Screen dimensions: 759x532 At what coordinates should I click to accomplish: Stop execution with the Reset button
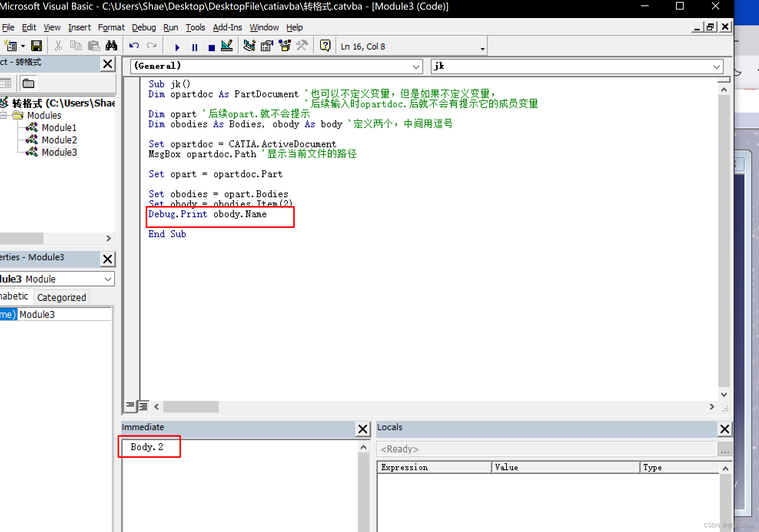tap(211, 47)
